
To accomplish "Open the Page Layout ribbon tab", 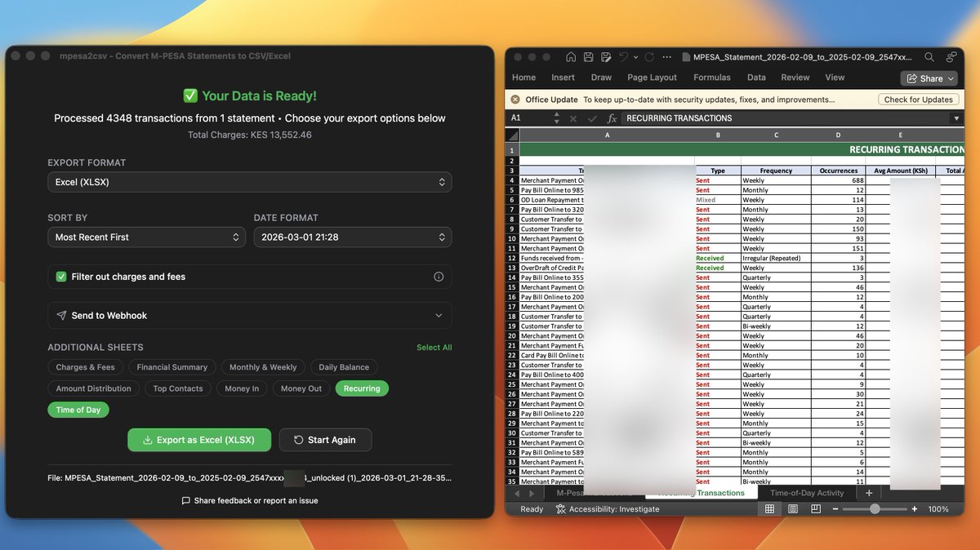I will [652, 78].
